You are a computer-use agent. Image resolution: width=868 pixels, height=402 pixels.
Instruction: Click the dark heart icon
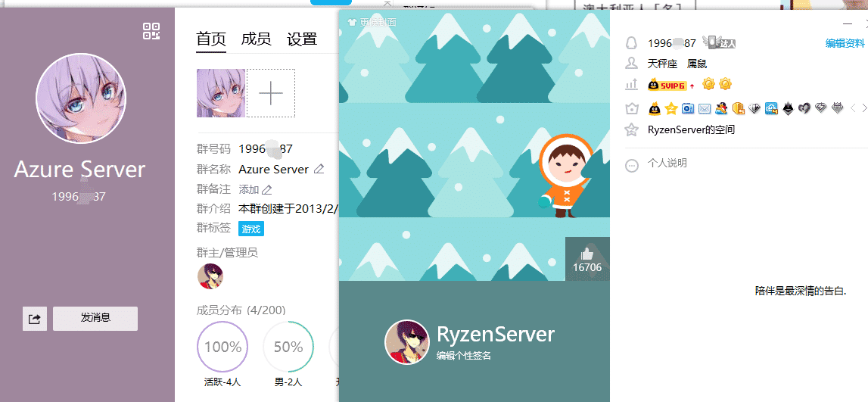804,108
